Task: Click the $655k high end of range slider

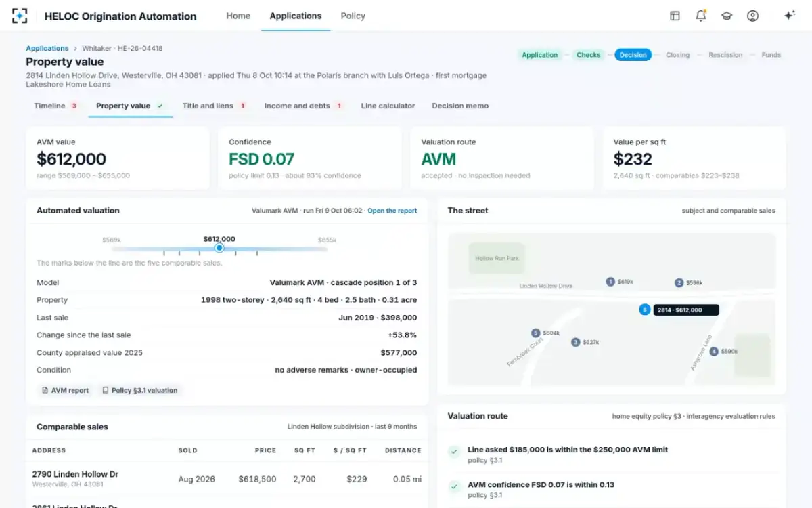Action: click(328, 240)
